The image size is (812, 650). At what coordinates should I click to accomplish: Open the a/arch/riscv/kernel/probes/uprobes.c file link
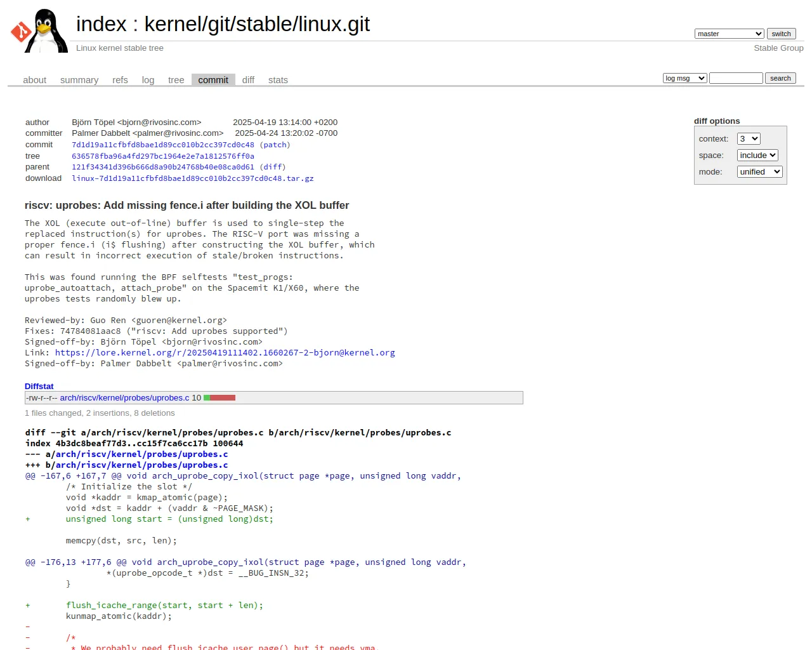tap(141, 454)
